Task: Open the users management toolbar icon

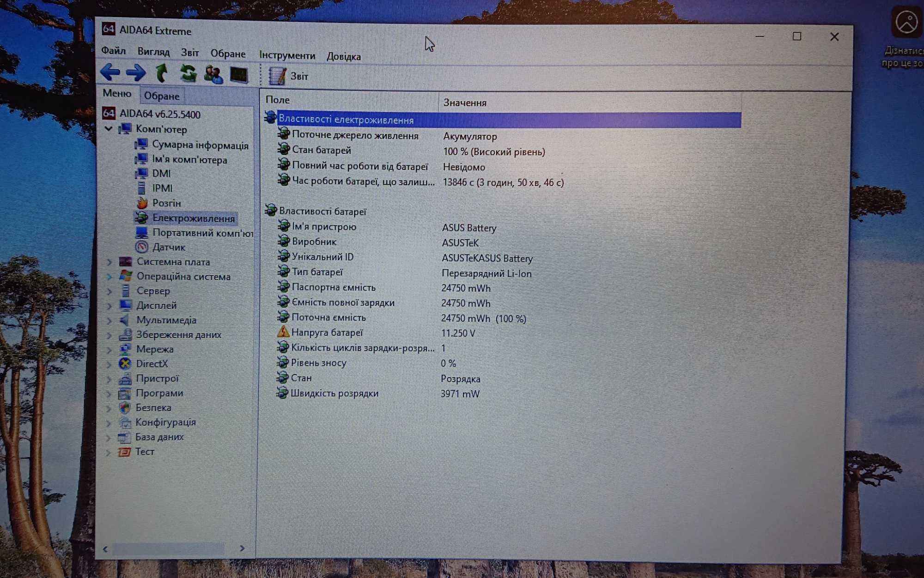Action: 213,74
